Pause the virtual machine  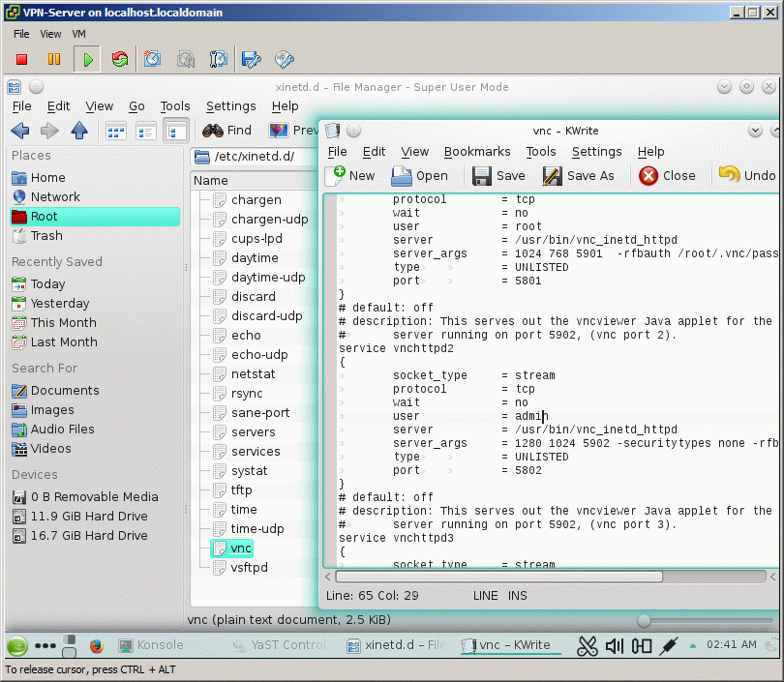(x=54, y=60)
